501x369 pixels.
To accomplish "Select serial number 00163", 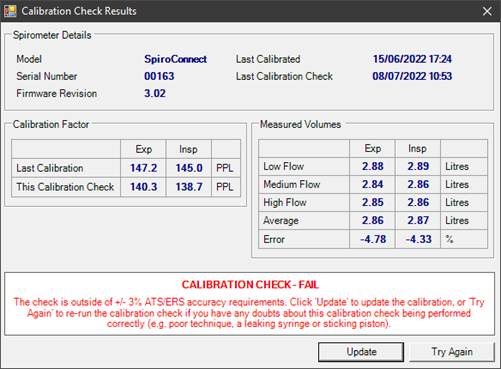I will tap(159, 76).
